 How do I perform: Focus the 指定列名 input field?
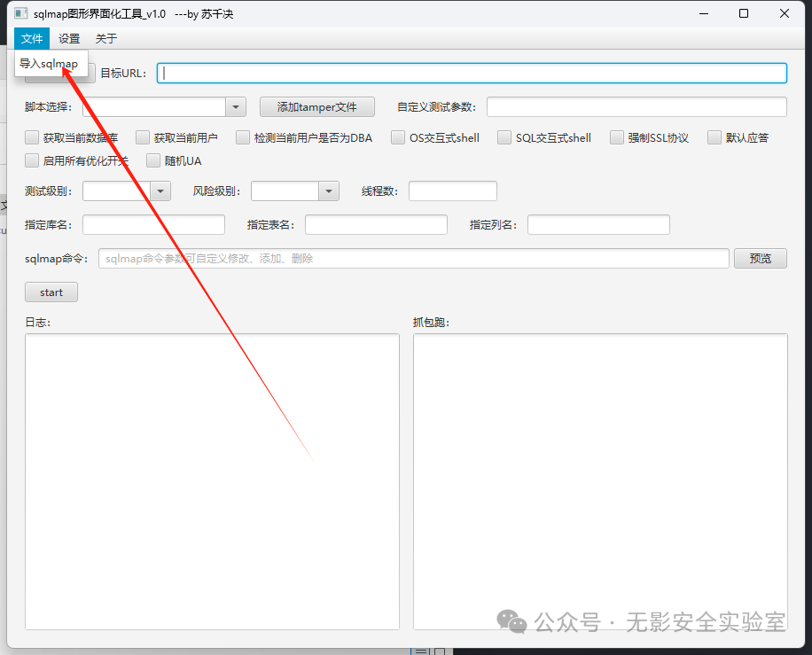pyautogui.click(x=598, y=225)
